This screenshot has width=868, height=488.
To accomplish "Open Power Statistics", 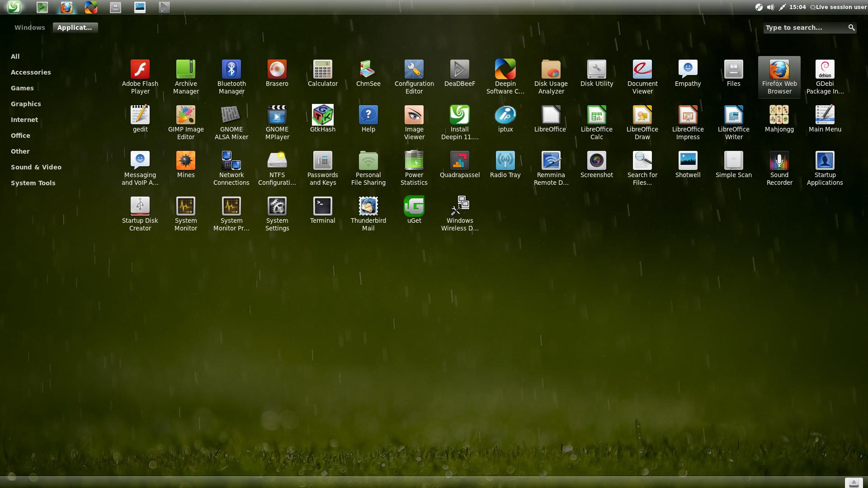I will click(414, 168).
